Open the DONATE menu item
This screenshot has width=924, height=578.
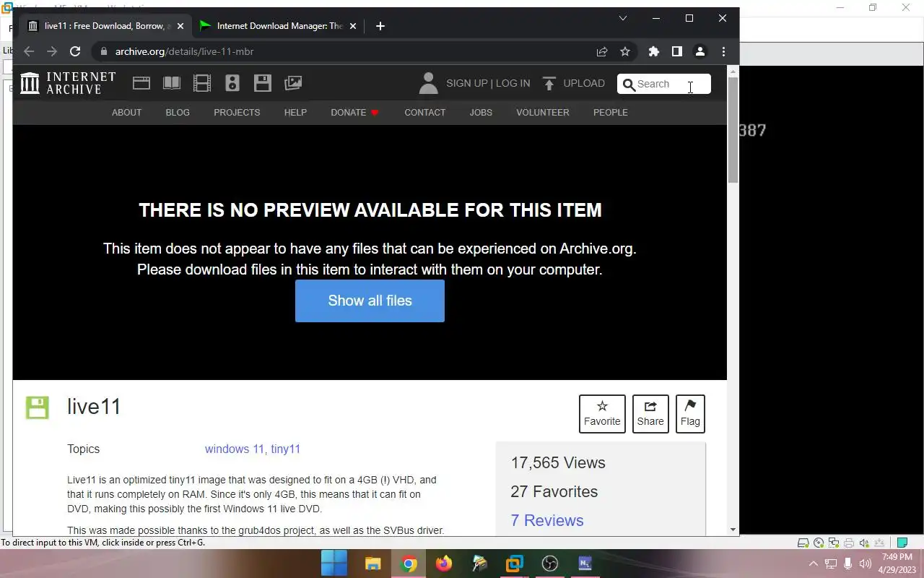pos(354,112)
